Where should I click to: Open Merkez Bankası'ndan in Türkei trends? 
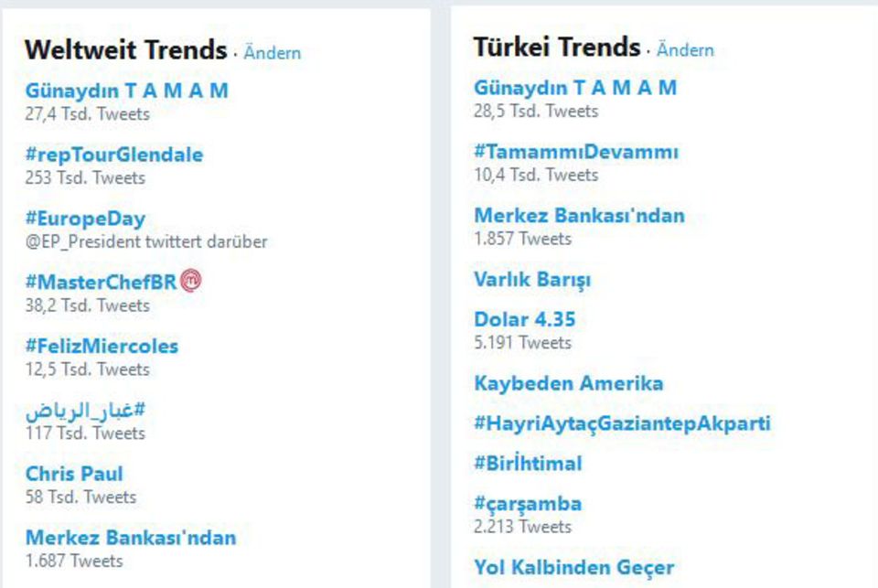coord(579,216)
